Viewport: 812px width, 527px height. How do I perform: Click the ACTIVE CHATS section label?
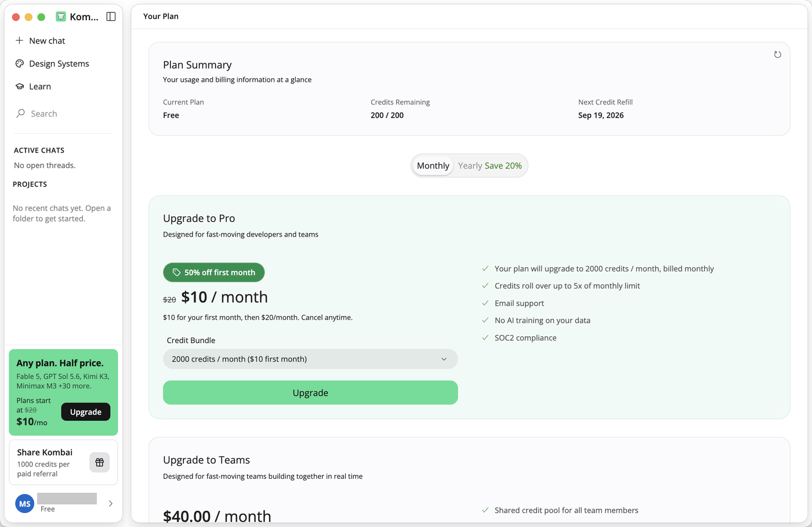(39, 150)
